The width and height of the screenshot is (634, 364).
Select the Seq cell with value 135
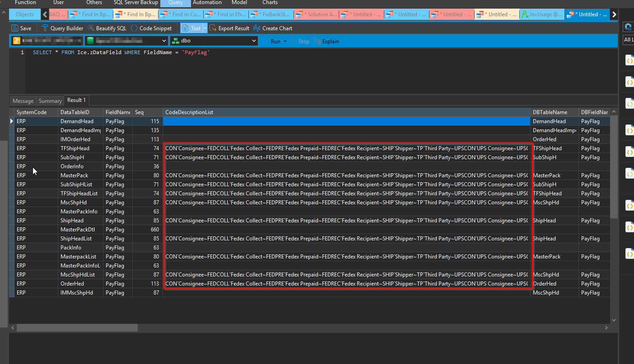click(148, 130)
